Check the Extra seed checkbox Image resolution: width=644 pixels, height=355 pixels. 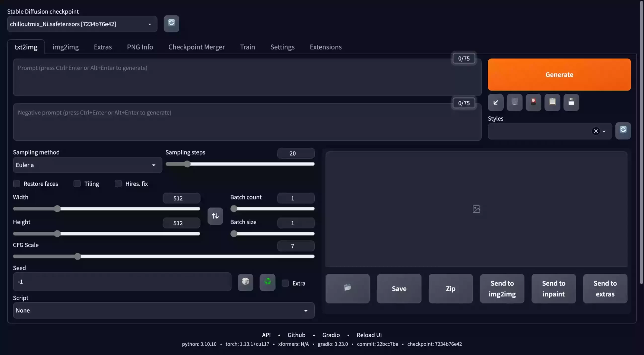285,283
